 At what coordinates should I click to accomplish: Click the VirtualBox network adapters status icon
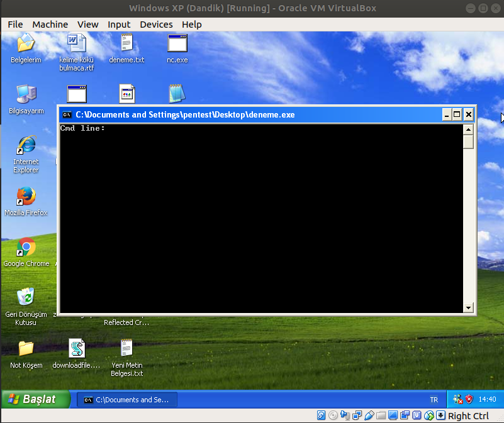pos(357,415)
